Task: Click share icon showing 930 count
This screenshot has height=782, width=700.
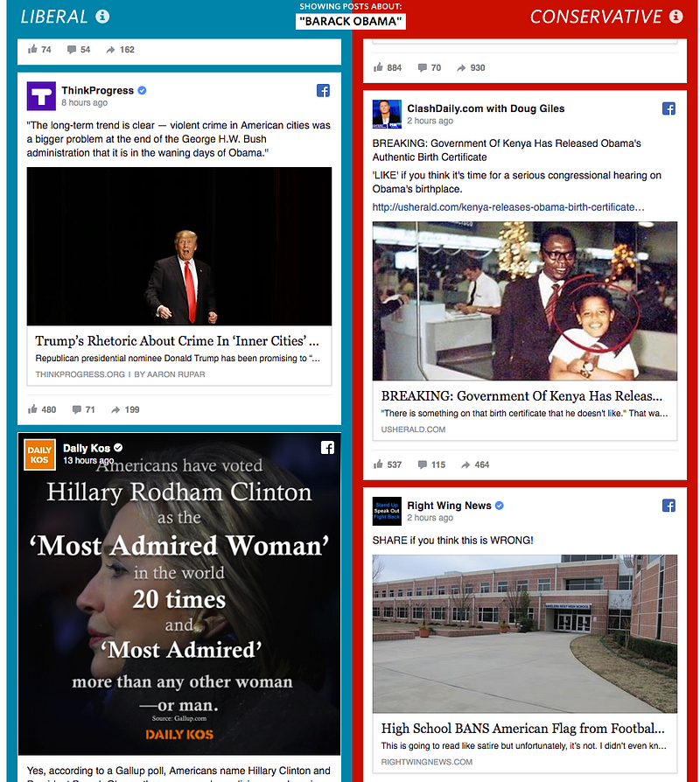Action: 461,68
